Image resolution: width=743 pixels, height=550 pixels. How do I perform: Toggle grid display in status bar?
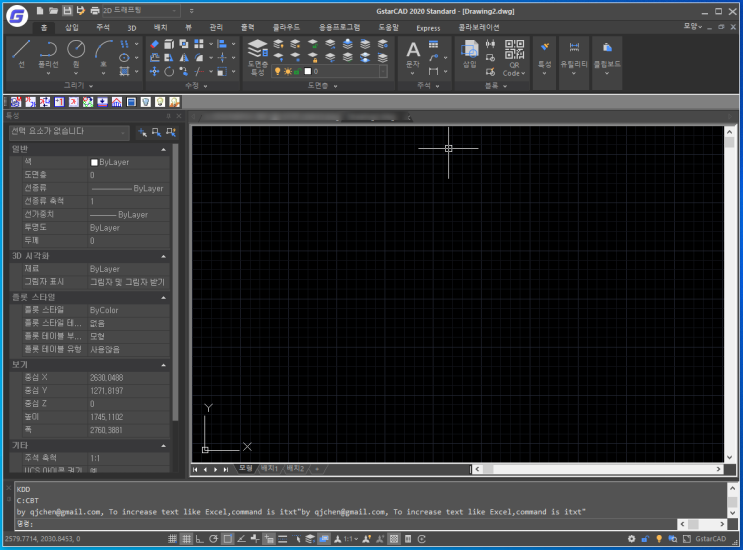coord(187,539)
